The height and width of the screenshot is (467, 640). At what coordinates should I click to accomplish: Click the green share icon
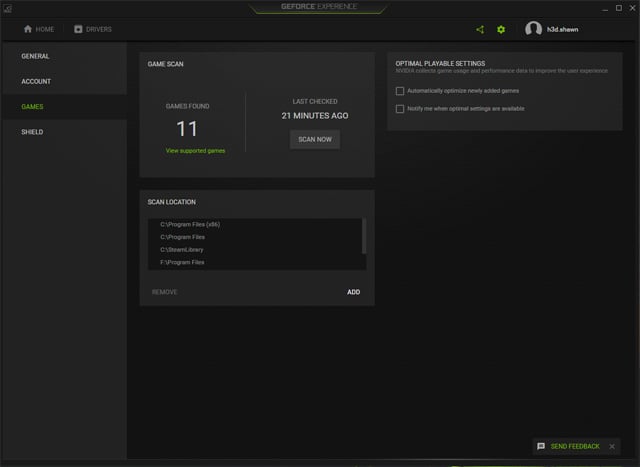[480, 29]
